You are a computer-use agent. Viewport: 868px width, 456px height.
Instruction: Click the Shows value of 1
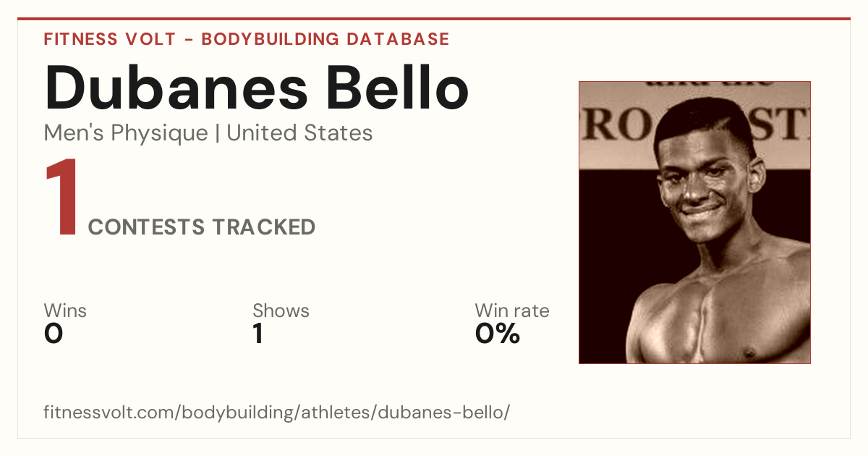[x=258, y=334]
